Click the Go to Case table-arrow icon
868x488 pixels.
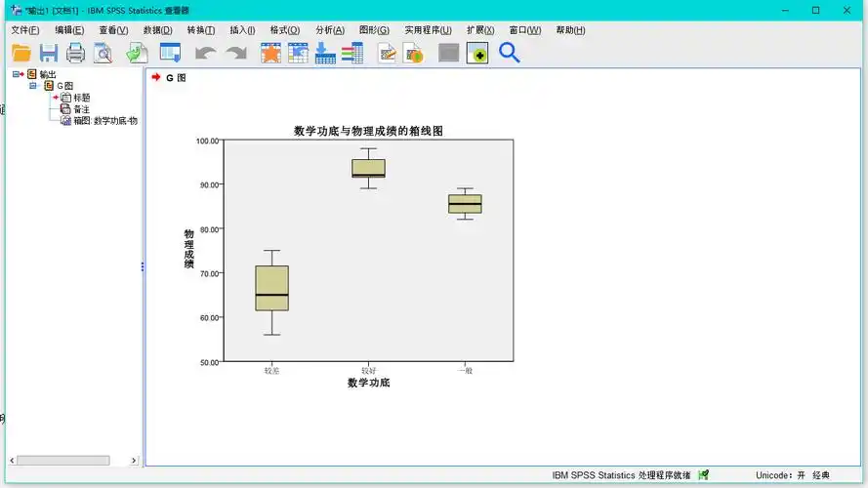298,53
